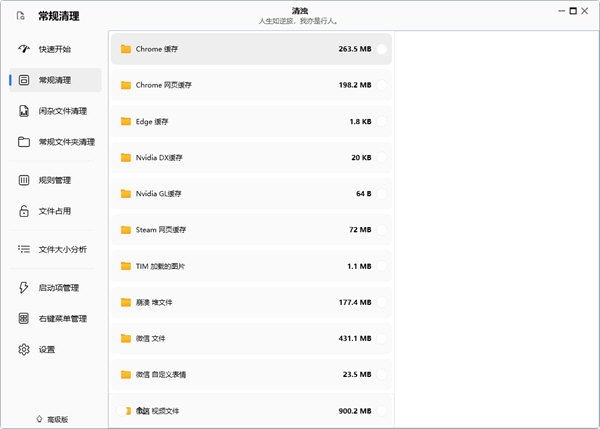600x429 pixels.
Task: Select the 微信 自定义表情 row
Action: click(x=250, y=374)
